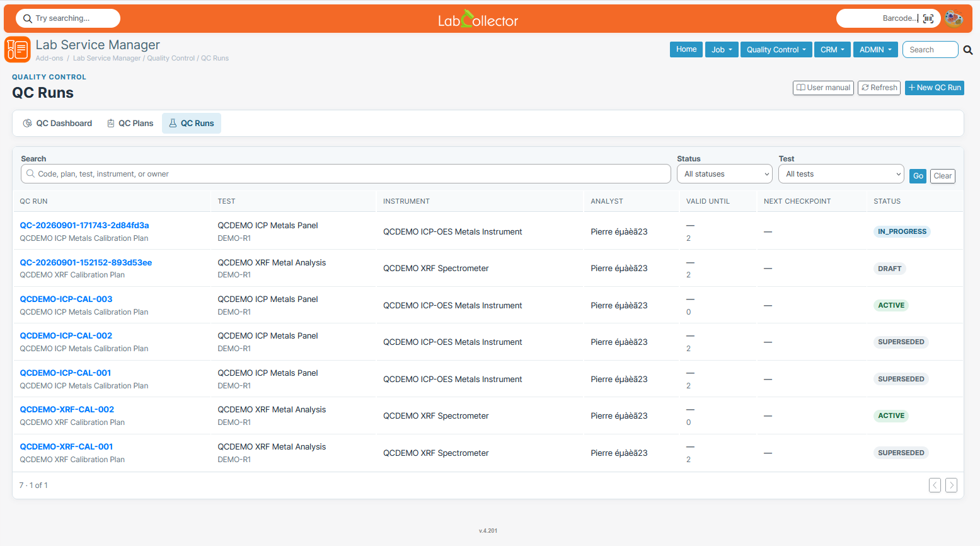Open run QCDEMO-ICP-CAL-001
980x546 pixels.
66,373
